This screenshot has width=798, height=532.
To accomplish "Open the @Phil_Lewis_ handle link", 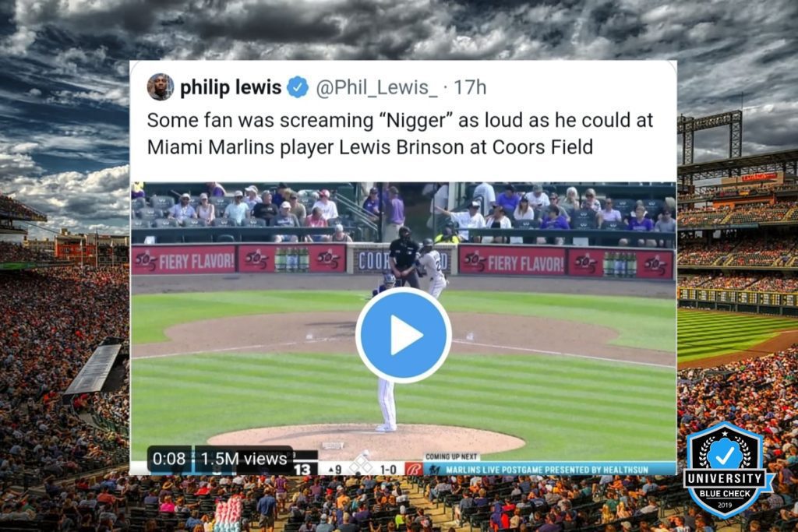I will [376, 87].
